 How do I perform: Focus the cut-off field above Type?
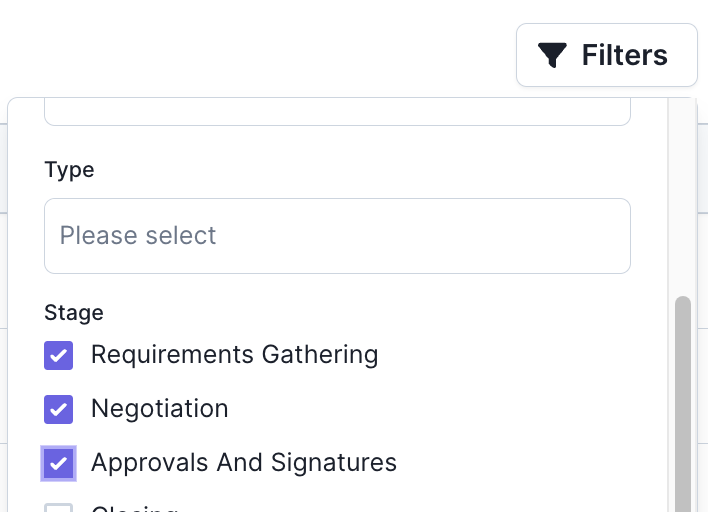point(337,112)
